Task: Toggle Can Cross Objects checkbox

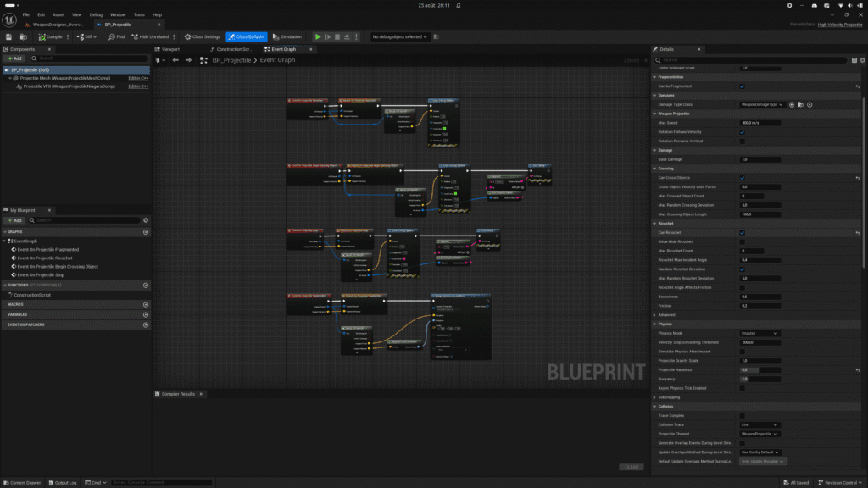Action: pyautogui.click(x=742, y=178)
